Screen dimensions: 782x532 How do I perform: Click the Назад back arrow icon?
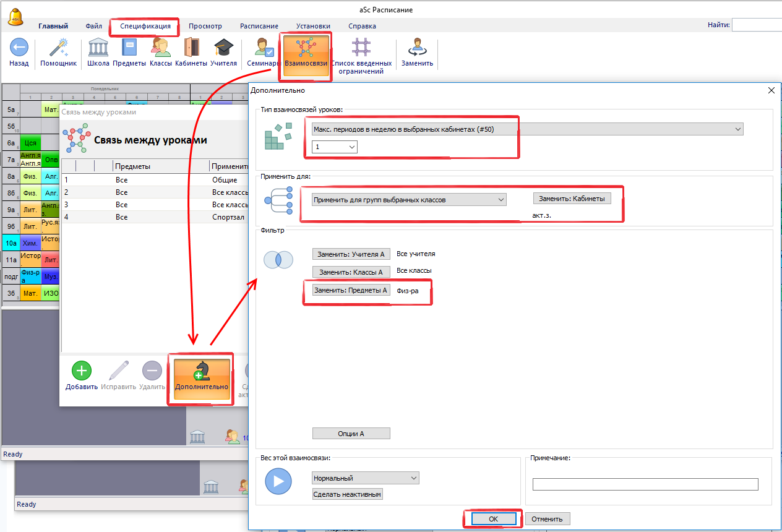tap(19, 48)
